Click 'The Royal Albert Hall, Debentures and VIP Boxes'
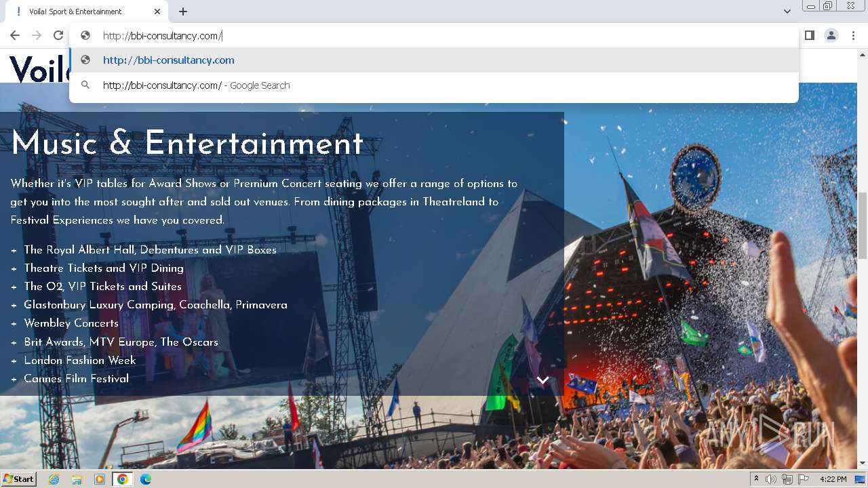 click(x=151, y=249)
